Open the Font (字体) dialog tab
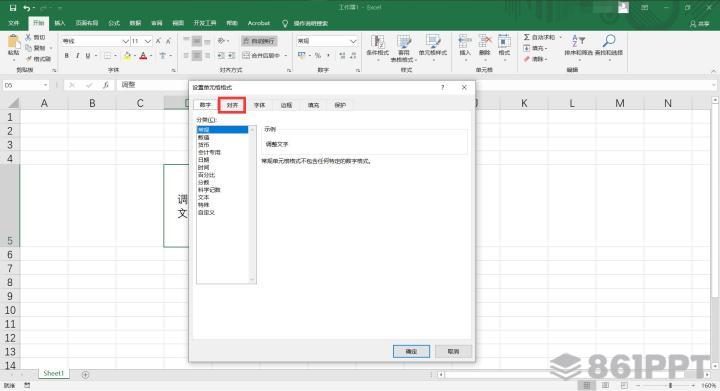720x391 pixels. [x=259, y=105]
